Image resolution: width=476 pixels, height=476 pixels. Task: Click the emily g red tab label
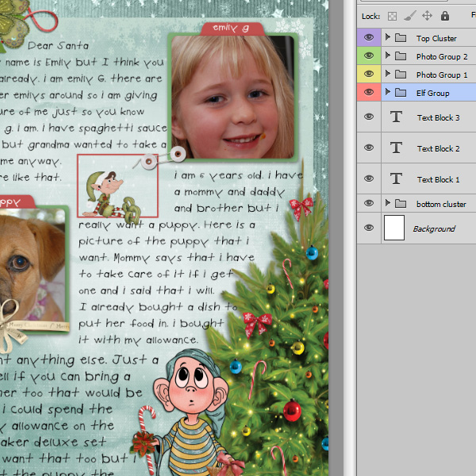pos(232,29)
